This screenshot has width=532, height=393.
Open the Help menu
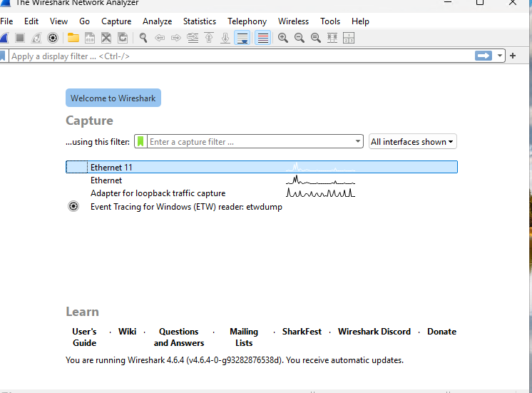click(360, 21)
